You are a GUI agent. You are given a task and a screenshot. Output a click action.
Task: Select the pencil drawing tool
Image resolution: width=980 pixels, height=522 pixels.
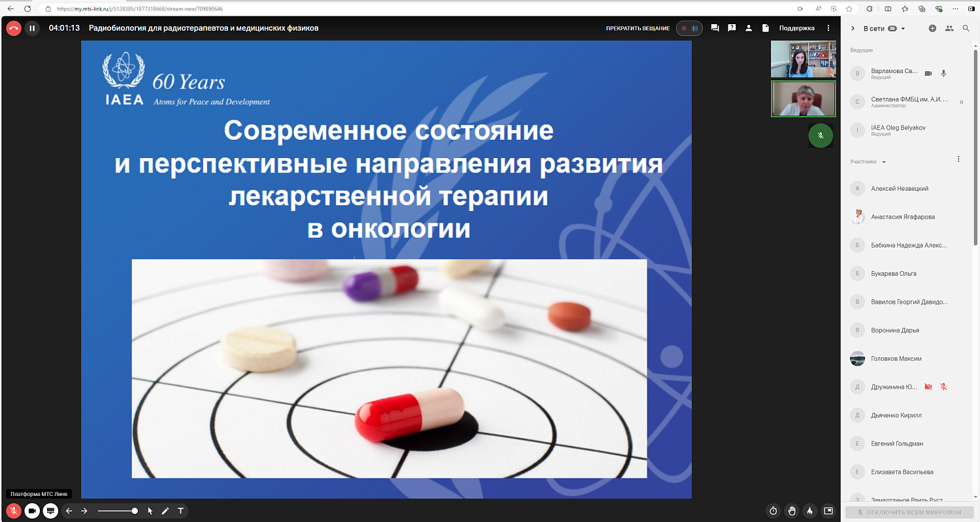click(165, 511)
